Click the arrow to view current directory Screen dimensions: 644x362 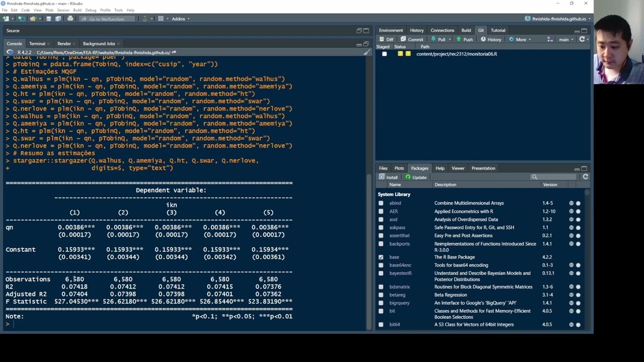174,52
